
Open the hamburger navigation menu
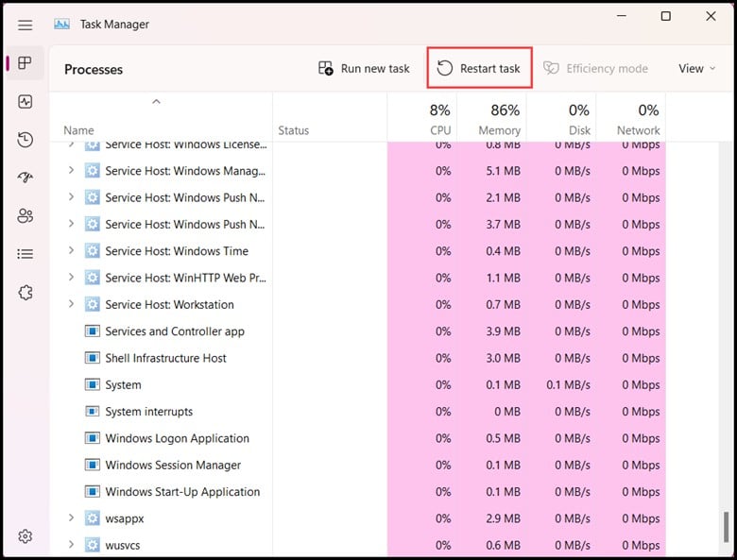(25, 25)
